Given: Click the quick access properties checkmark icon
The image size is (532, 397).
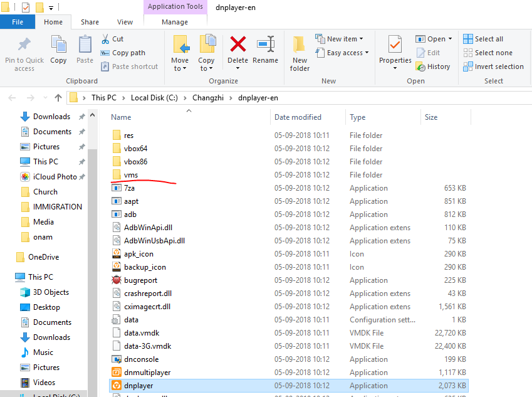Looking at the screenshot, I should pyautogui.click(x=26, y=7).
